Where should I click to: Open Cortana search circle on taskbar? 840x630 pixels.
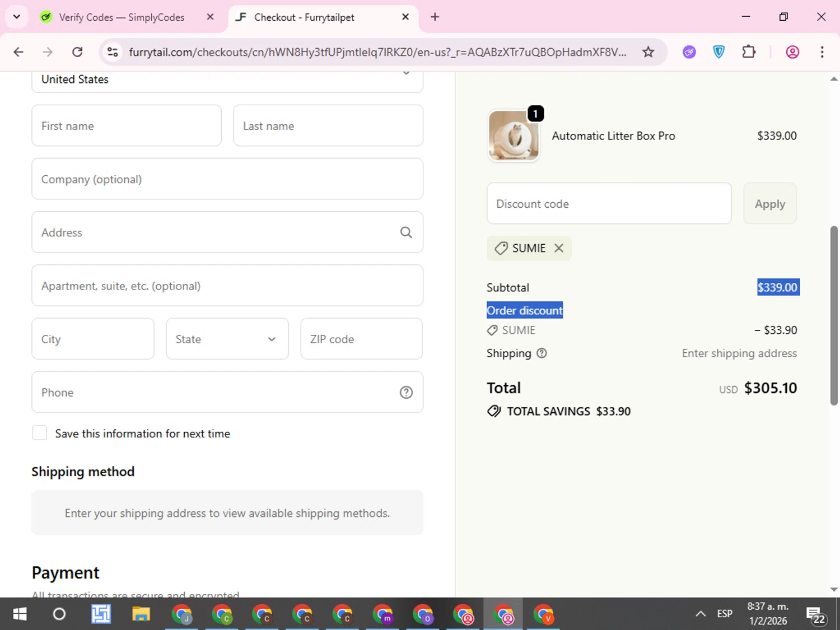coord(59,614)
